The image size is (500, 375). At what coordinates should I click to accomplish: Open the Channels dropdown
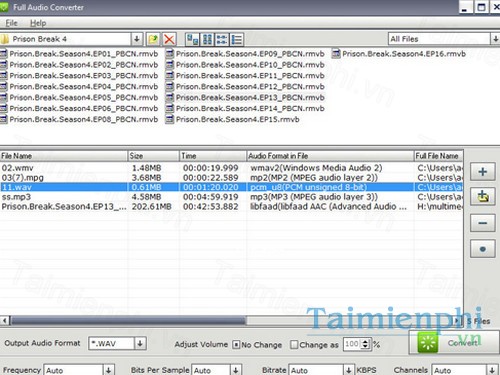[x=492, y=370]
